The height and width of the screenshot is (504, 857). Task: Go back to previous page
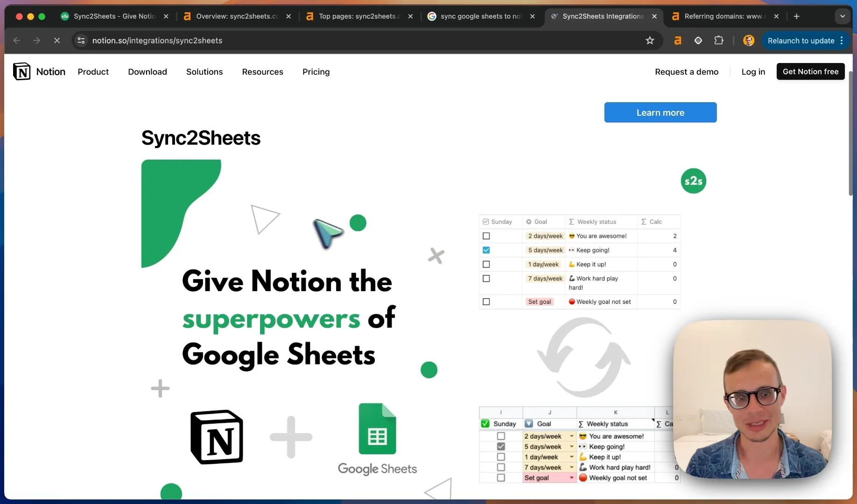coord(17,41)
